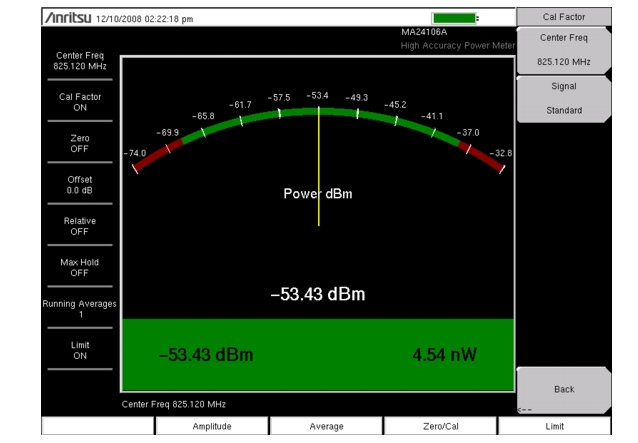638x443 pixels.
Task: Click the date and time readout
Action: tap(144, 19)
